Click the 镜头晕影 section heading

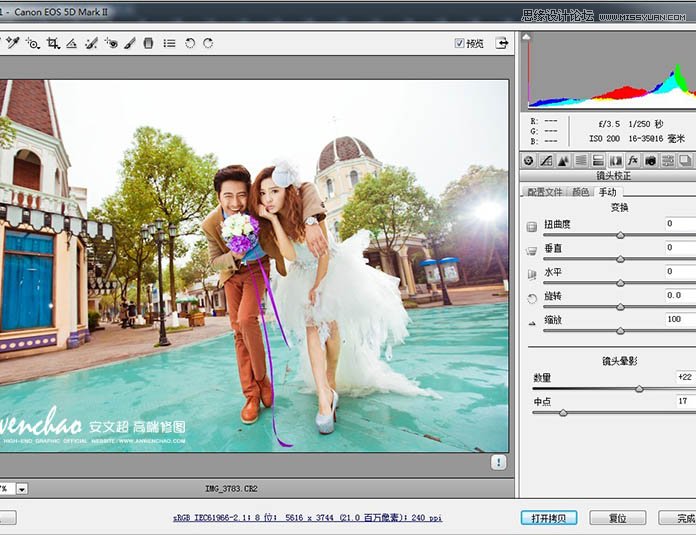click(620, 361)
